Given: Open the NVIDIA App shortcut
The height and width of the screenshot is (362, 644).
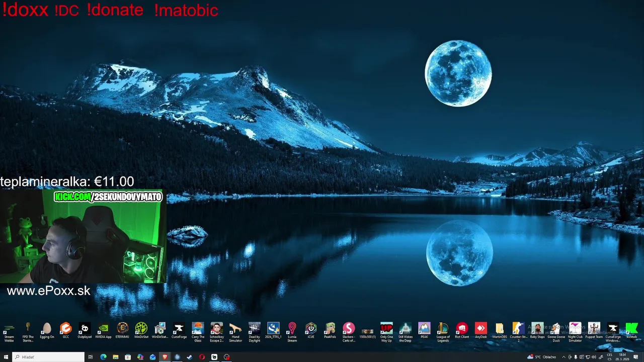Looking at the screenshot, I should click(x=103, y=331).
